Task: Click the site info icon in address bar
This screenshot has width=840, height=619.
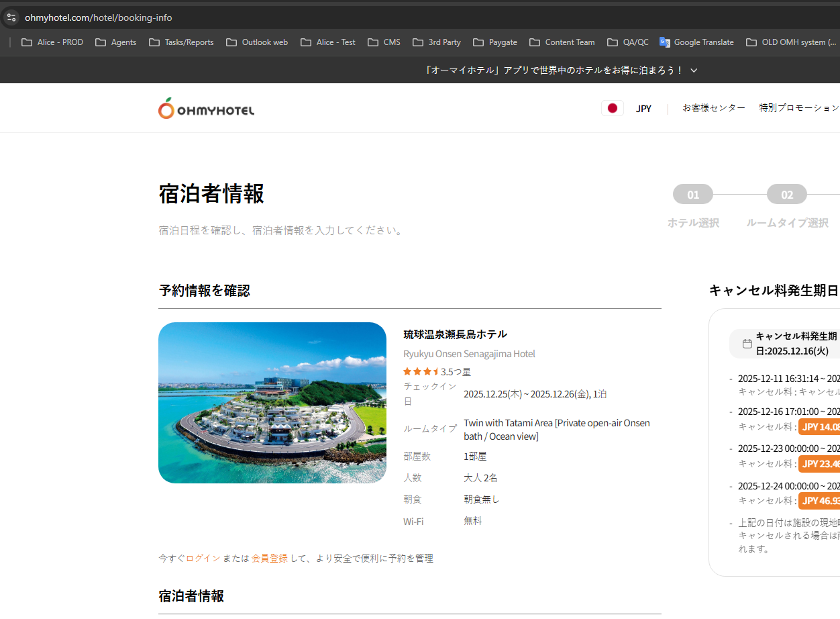Action: point(11,17)
